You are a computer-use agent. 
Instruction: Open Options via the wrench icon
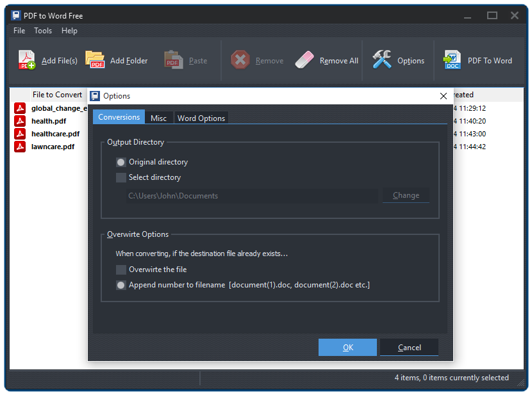tap(382, 60)
